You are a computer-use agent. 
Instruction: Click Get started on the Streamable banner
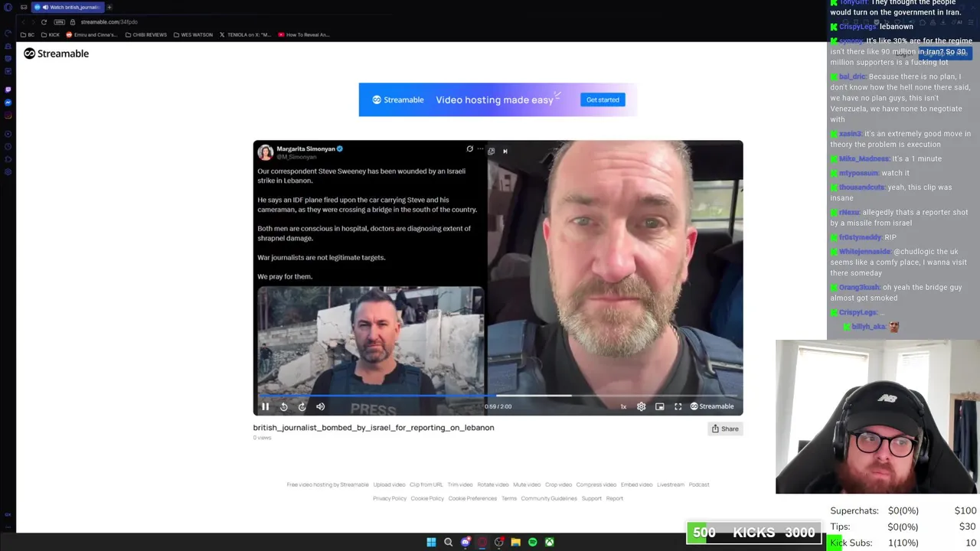click(x=603, y=99)
